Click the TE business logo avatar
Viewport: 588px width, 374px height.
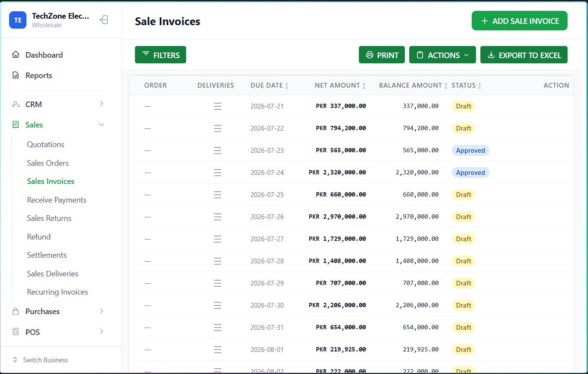(18, 20)
